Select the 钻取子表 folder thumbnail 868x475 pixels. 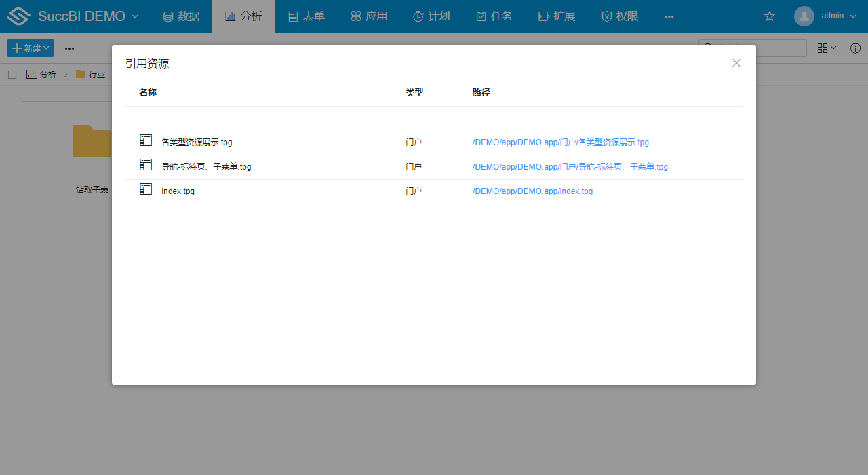point(68,140)
